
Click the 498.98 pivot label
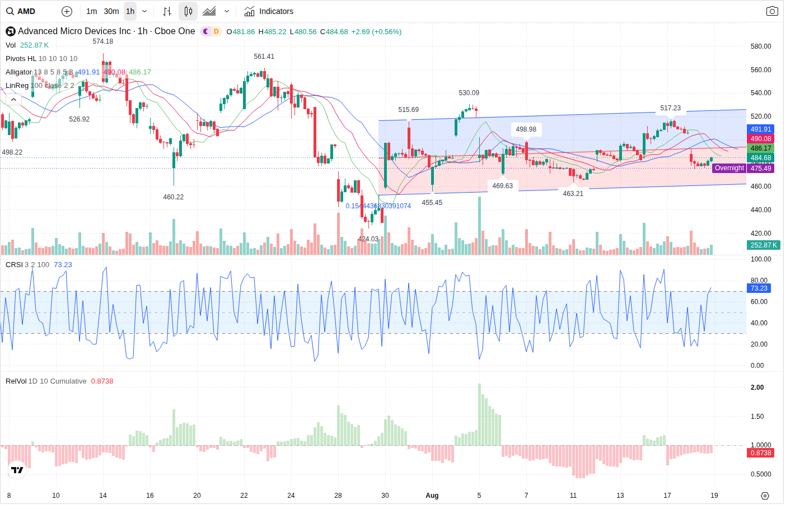coord(526,129)
